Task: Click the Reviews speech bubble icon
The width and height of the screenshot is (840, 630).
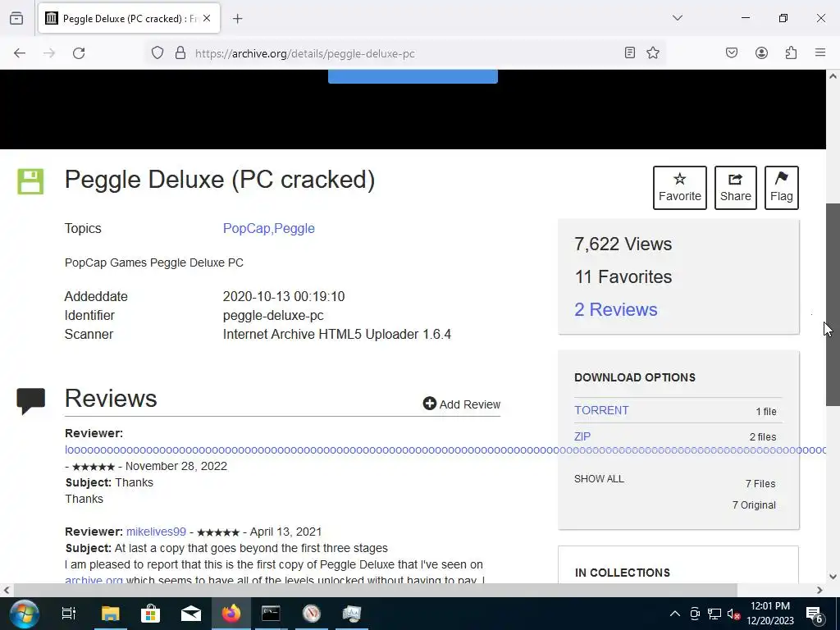Action: (31, 400)
